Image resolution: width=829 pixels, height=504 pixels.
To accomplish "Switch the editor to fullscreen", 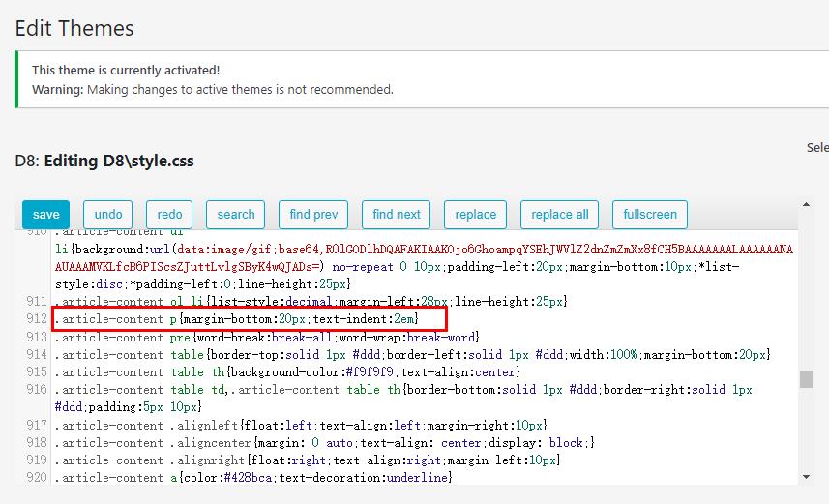I will point(650,215).
